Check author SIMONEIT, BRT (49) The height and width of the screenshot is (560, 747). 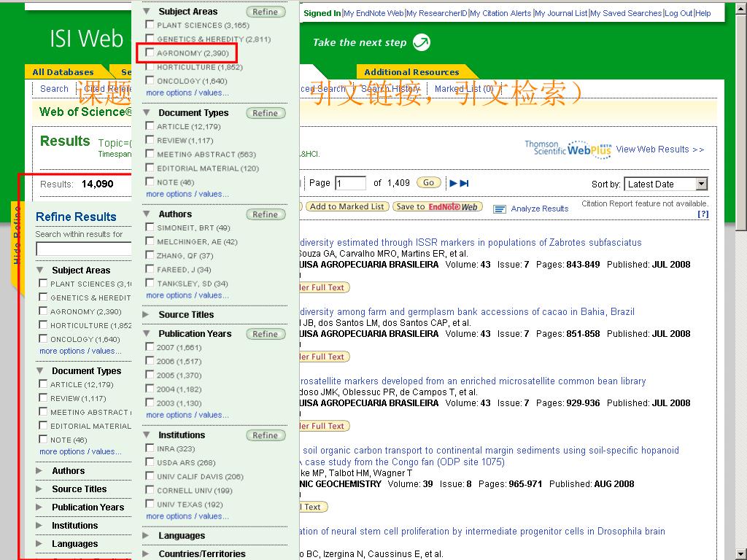150,227
